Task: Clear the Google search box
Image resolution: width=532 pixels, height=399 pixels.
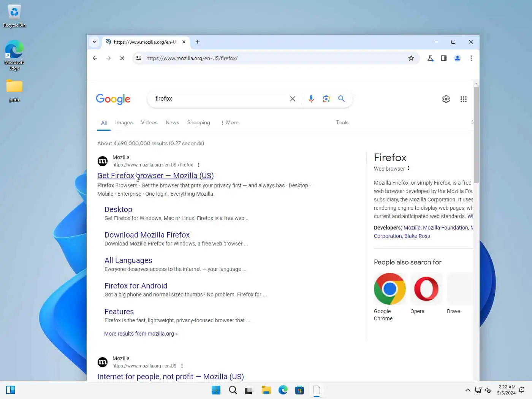Action: [293, 99]
